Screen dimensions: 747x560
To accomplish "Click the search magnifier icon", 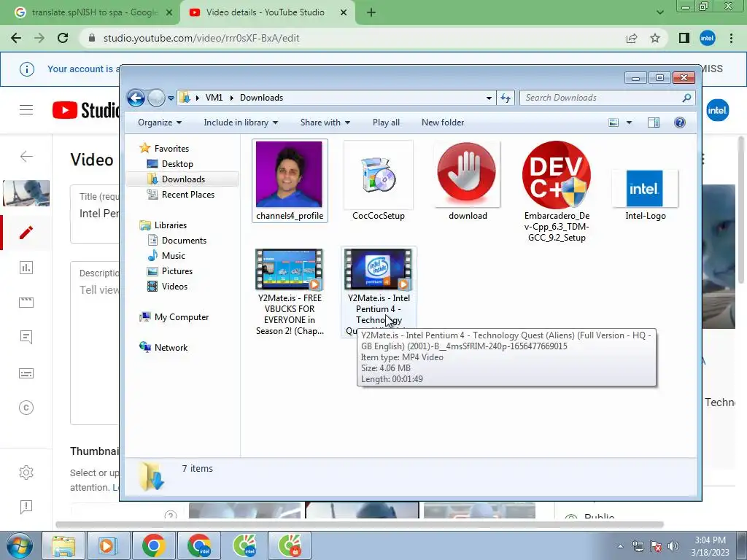I will pyautogui.click(x=686, y=98).
